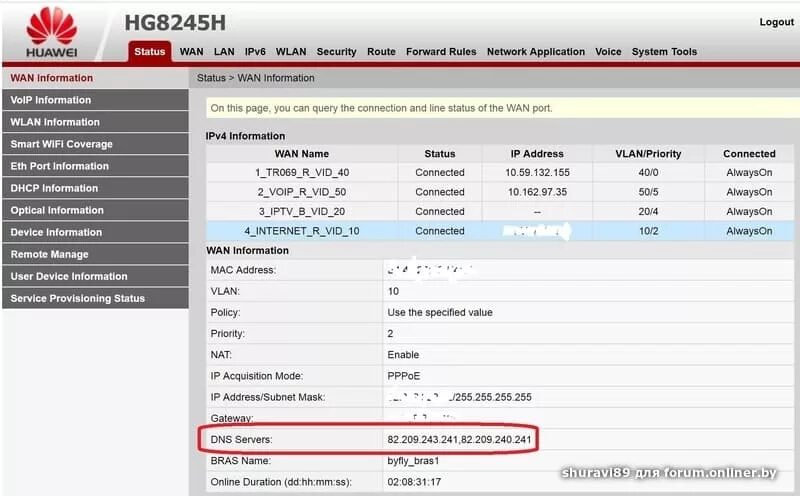Open the LAN tab
This screenshot has width=800, height=496.
(x=224, y=52)
